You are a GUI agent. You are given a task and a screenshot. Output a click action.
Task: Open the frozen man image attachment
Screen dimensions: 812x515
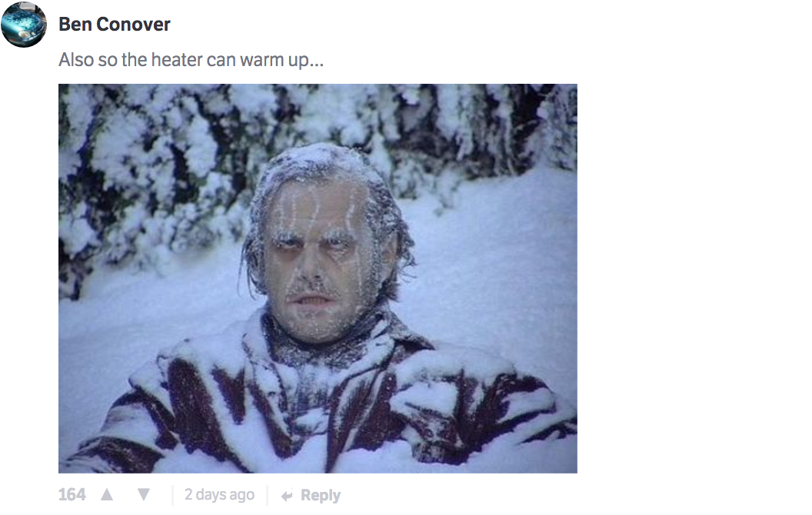click(x=318, y=278)
